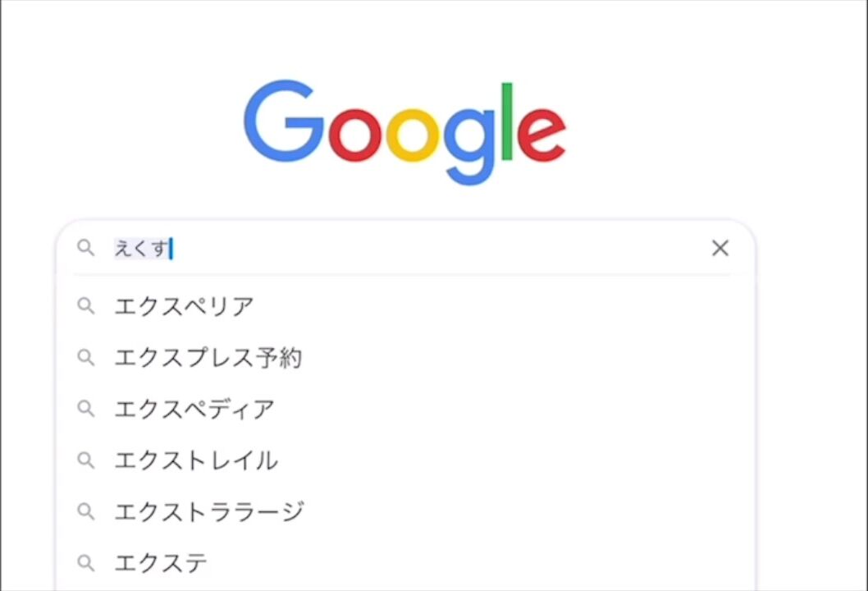The image size is (868, 591).
Task: Focus the empty area of the search field
Action: click(x=435, y=248)
